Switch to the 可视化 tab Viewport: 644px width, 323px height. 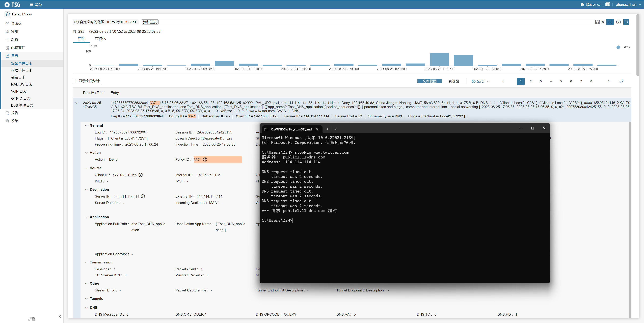(100, 39)
